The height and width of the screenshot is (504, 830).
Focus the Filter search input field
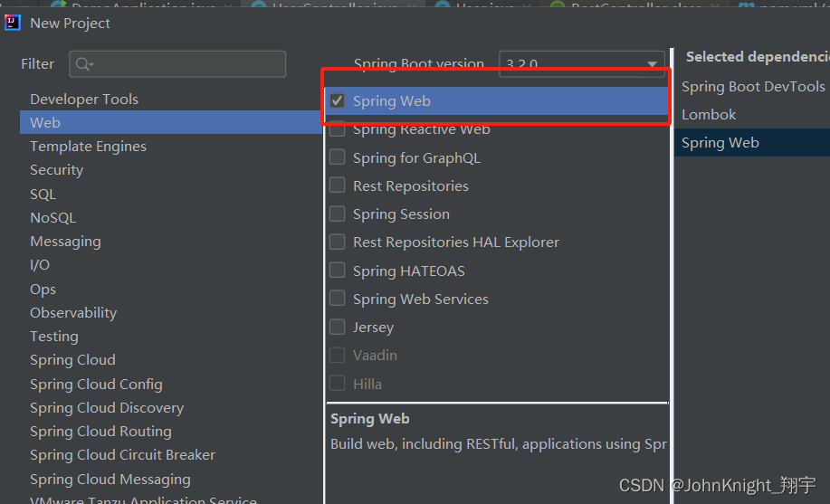pyautogui.click(x=177, y=64)
